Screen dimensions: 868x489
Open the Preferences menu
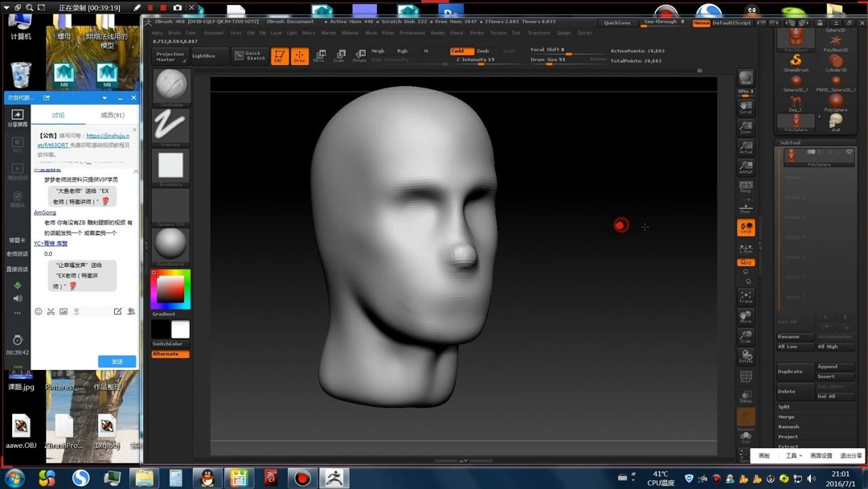[x=412, y=33]
